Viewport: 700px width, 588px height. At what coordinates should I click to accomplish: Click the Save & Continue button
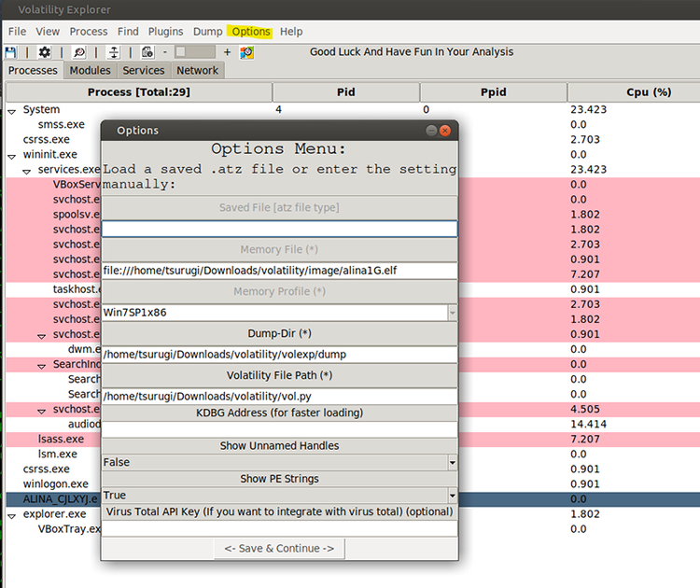click(x=279, y=548)
